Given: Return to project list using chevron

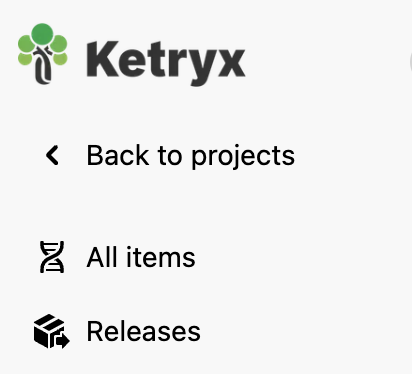Looking at the screenshot, I should pyautogui.click(x=52, y=155).
